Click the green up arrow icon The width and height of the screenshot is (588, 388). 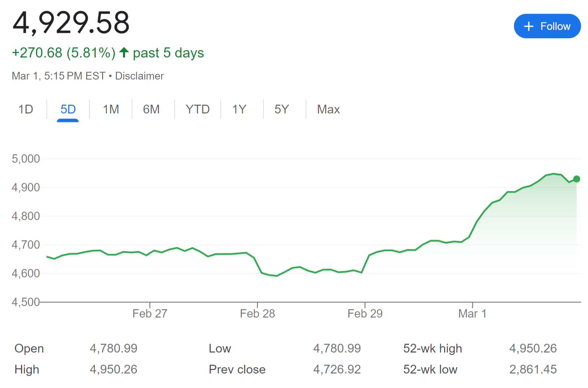point(124,53)
